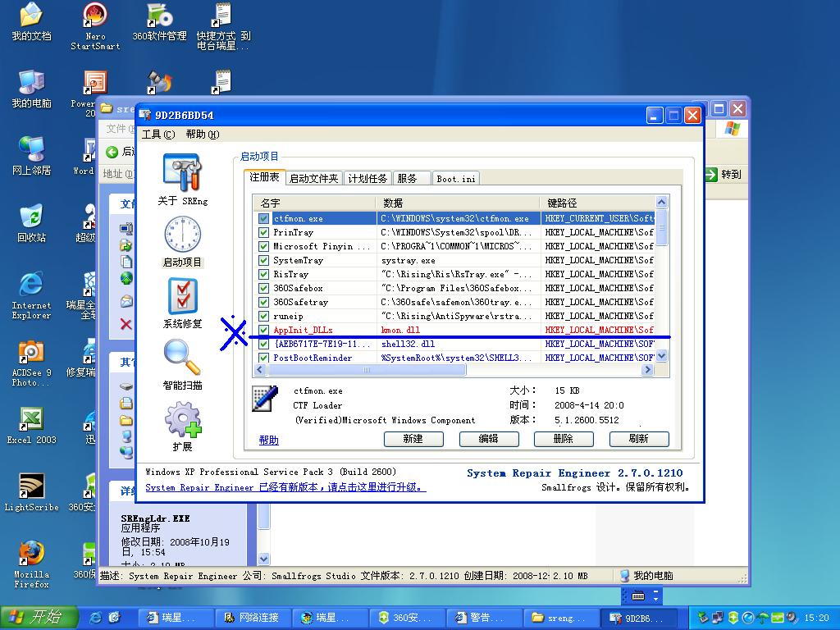The width and height of the screenshot is (840, 630).
Task: Switch to the 服务 tab
Action: pos(408,179)
